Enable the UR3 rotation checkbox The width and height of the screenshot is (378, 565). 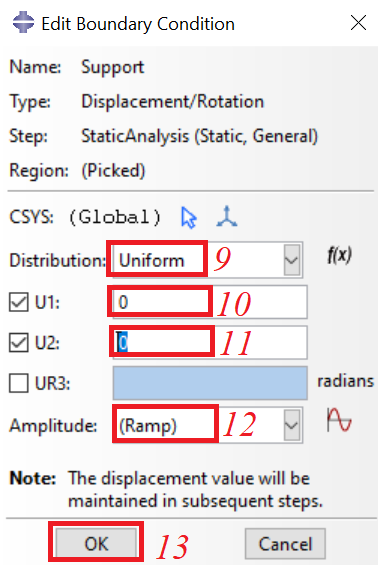coord(19,383)
